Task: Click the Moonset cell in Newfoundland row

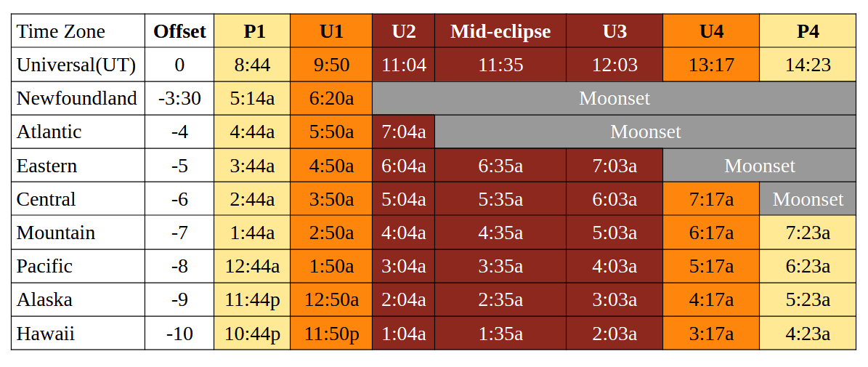Action: coord(614,98)
